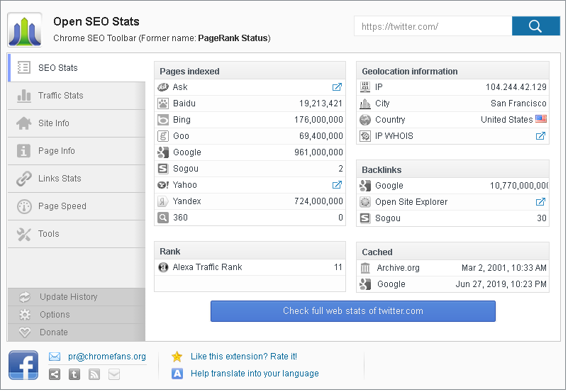This screenshot has height=392, width=568.
Task: Click the Google icon in Pages indexed
Action: point(163,152)
